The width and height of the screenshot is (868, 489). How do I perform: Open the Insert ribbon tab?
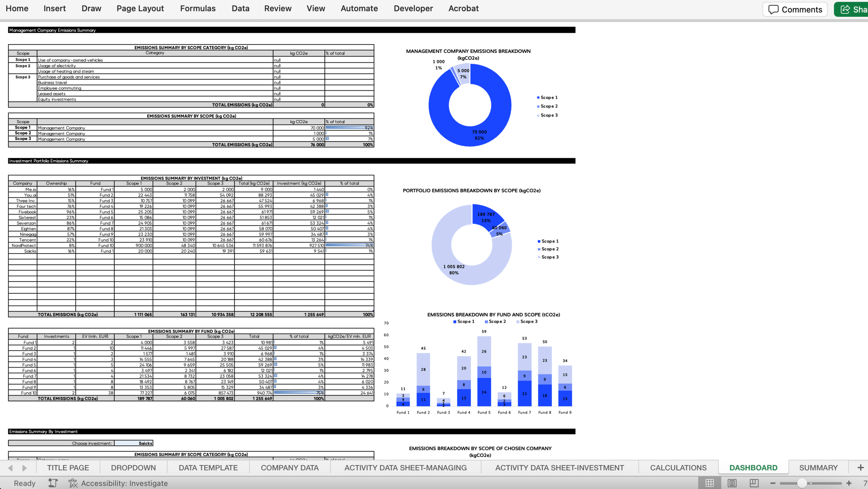(x=54, y=8)
